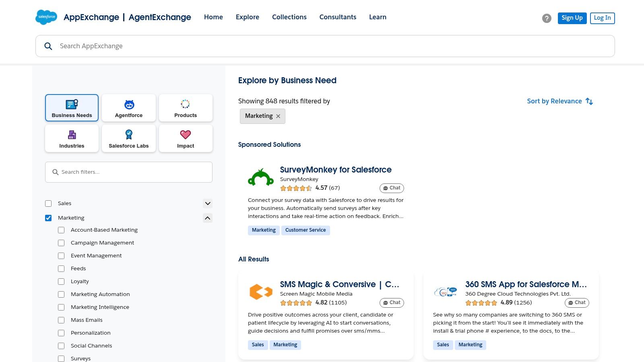Click the star rating of SurveyMonkey listing
The height and width of the screenshot is (362, 644).
(x=296, y=188)
